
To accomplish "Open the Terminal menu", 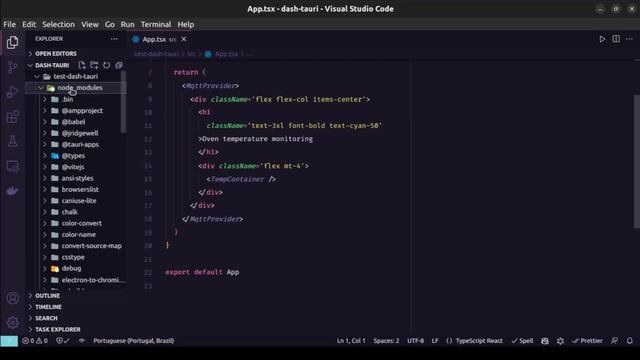I will click(x=156, y=24).
